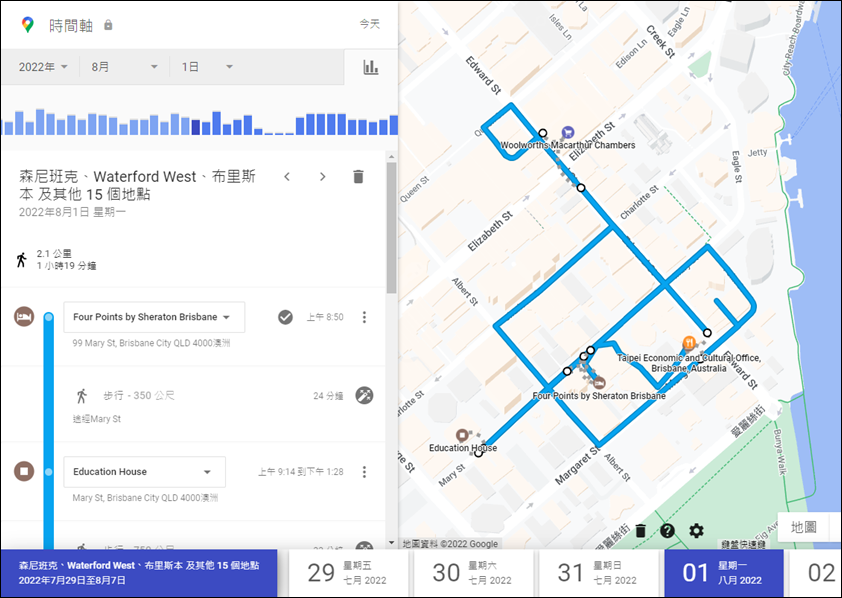The image size is (842, 598).
Task: Click the 上午 8:50 time text
Action: click(x=325, y=317)
